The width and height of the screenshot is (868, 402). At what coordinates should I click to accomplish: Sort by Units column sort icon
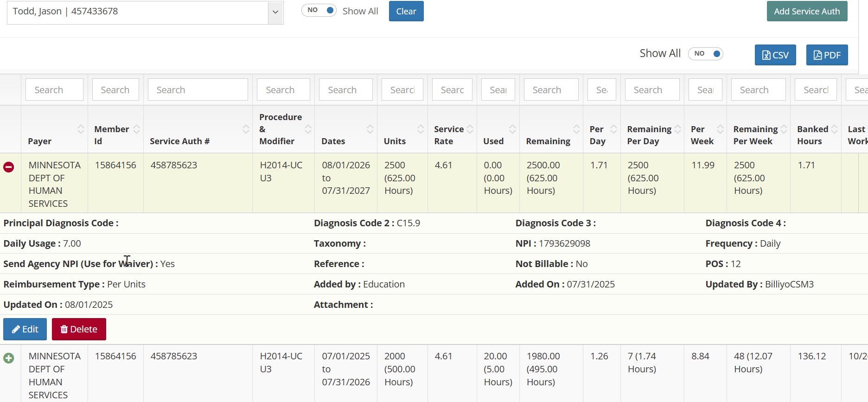[x=421, y=129]
